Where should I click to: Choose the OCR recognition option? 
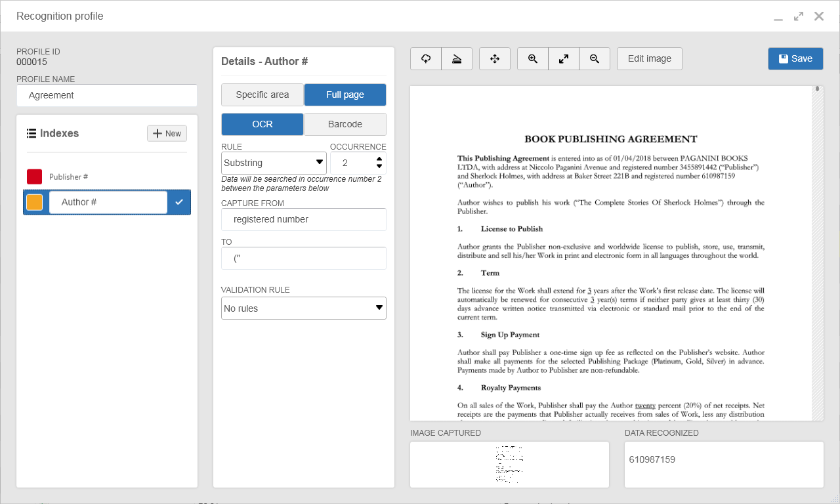[x=262, y=124]
